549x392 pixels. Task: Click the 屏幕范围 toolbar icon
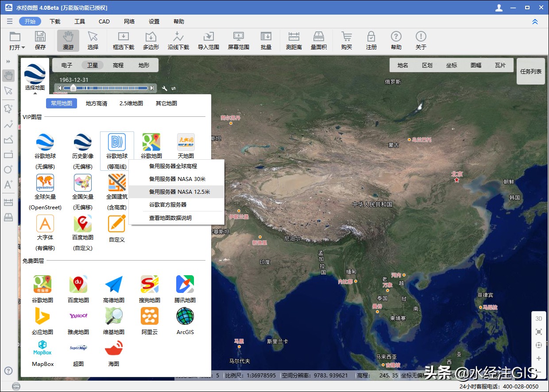click(x=239, y=40)
